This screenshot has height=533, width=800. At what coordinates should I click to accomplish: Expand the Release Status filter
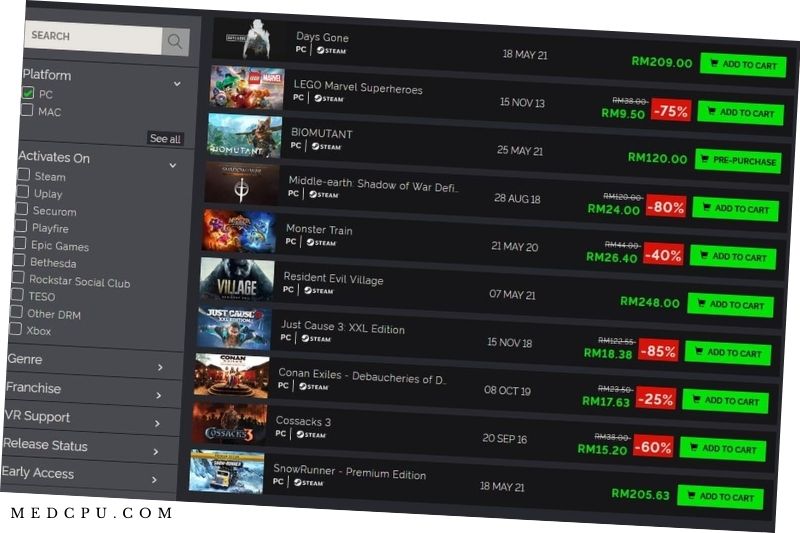point(156,451)
